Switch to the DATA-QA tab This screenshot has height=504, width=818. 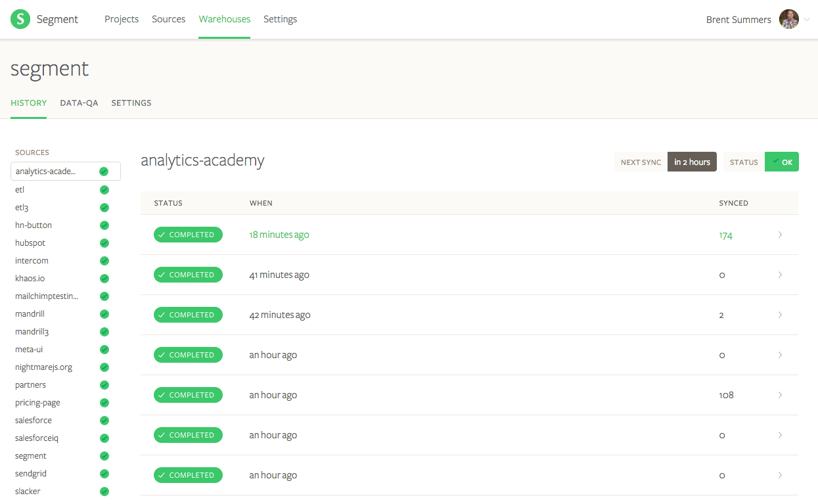pos(79,103)
